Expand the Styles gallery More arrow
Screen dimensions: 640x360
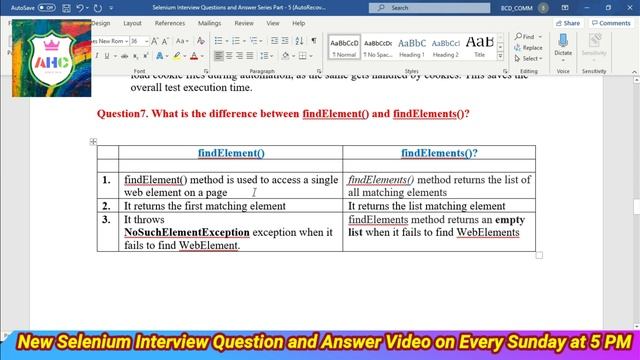(500, 56)
